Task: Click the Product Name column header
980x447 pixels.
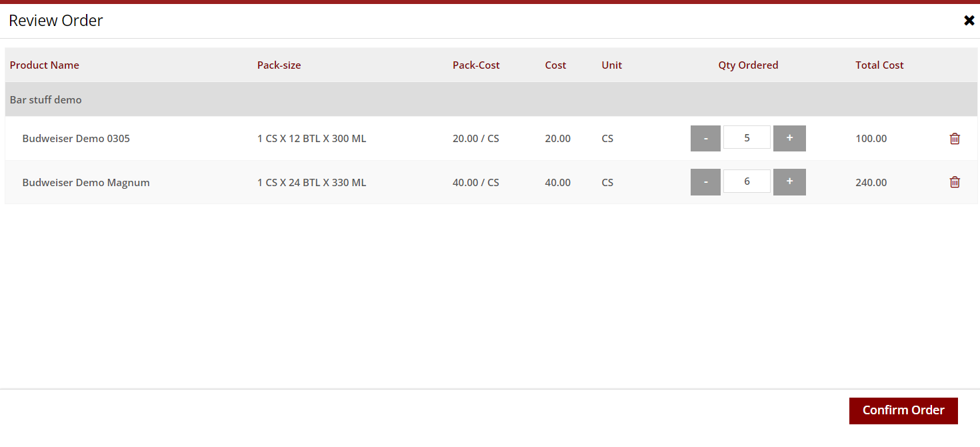Action: (x=45, y=65)
